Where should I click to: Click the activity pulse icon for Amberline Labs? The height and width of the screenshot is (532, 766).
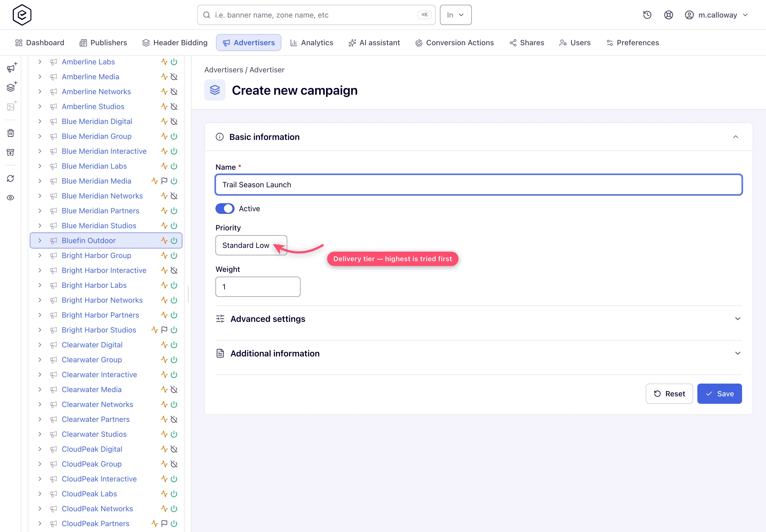(164, 62)
